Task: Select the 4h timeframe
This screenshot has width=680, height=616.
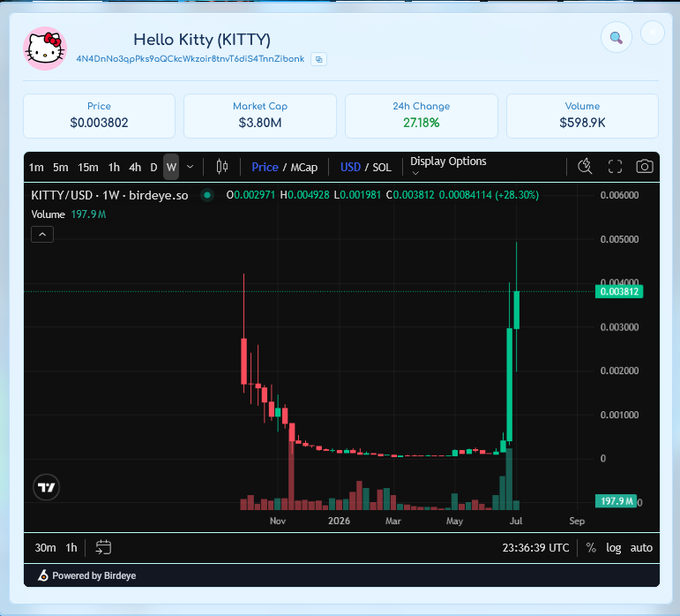Action: 135,167
